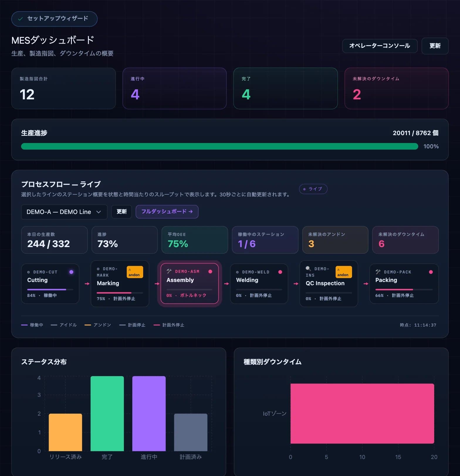Click the green 生産進捗 progress bar
Viewport: 460px width, 476px height.
point(219,146)
